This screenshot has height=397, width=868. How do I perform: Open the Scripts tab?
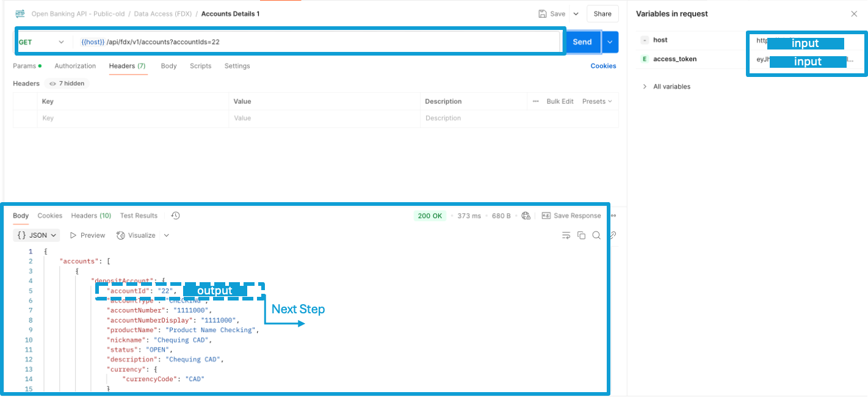tap(200, 66)
